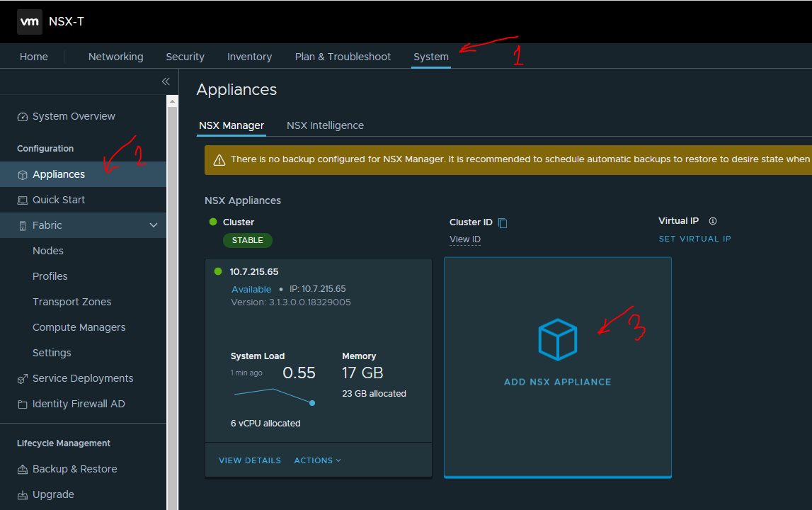Open the ACTIONS dropdown on appliance card
Viewport: 812px width, 510px height.
(x=317, y=460)
